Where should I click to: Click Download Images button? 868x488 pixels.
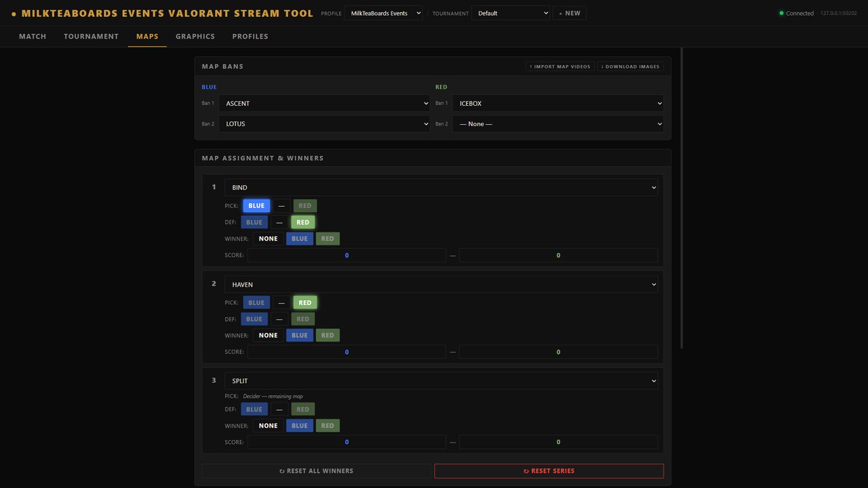click(x=631, y=66)
